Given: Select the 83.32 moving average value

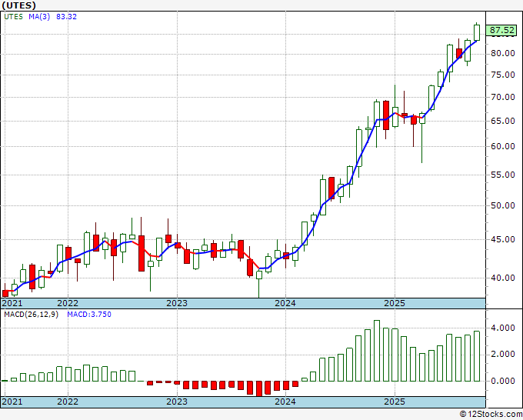Looking at the screenshot, I should coord(66,17).
